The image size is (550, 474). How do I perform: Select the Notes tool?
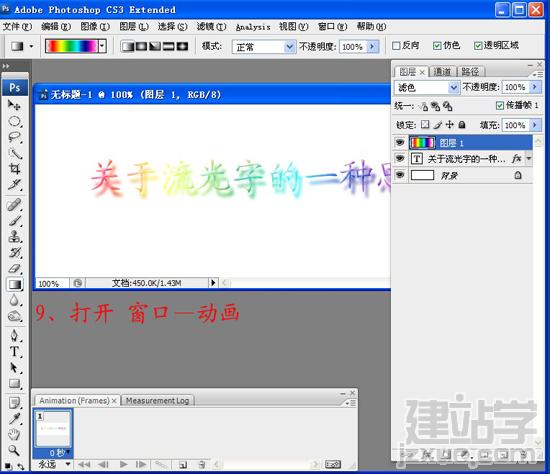coord(14,403)
